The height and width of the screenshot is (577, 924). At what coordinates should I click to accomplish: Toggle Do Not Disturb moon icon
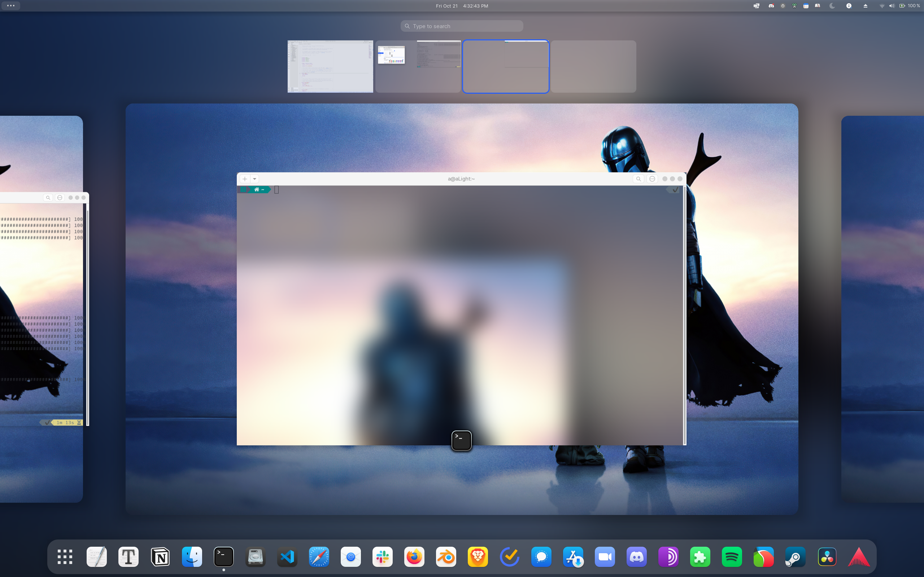832,6
